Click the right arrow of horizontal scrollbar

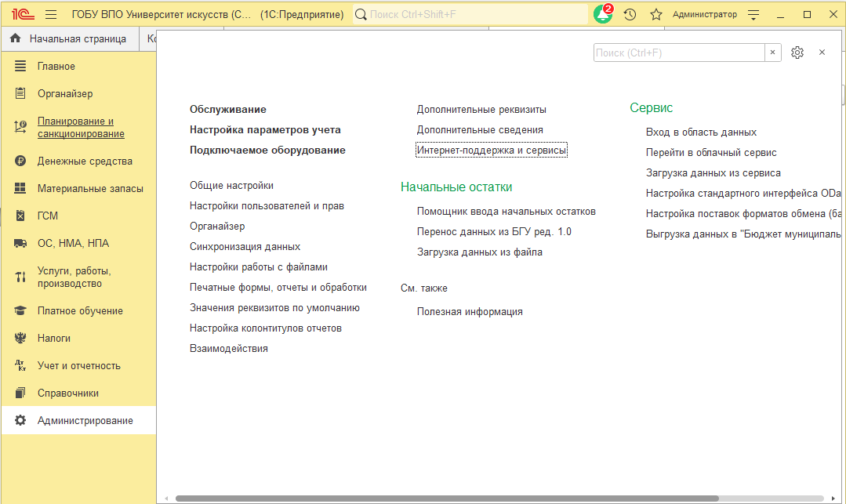(x=833, y=498)
